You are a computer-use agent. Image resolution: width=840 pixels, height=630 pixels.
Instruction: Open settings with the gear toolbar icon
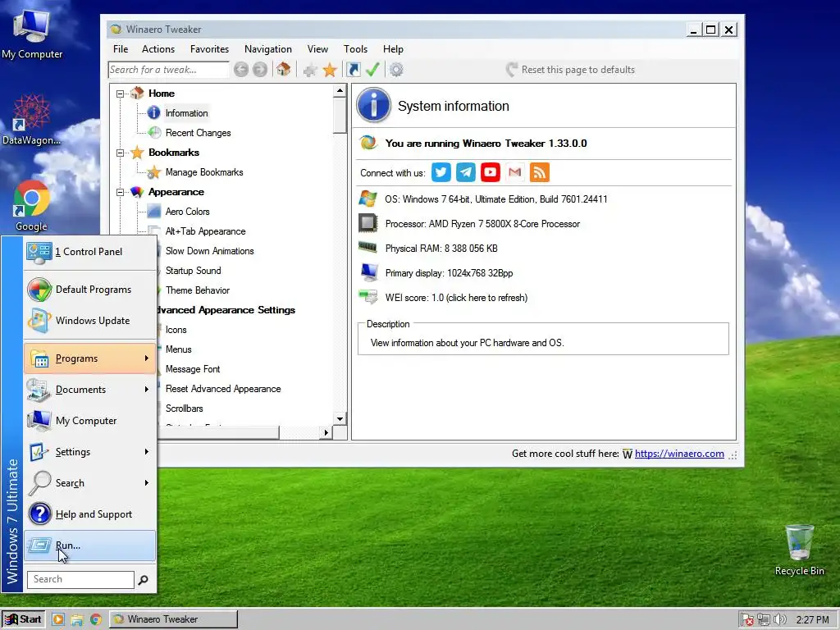point(396,70)
